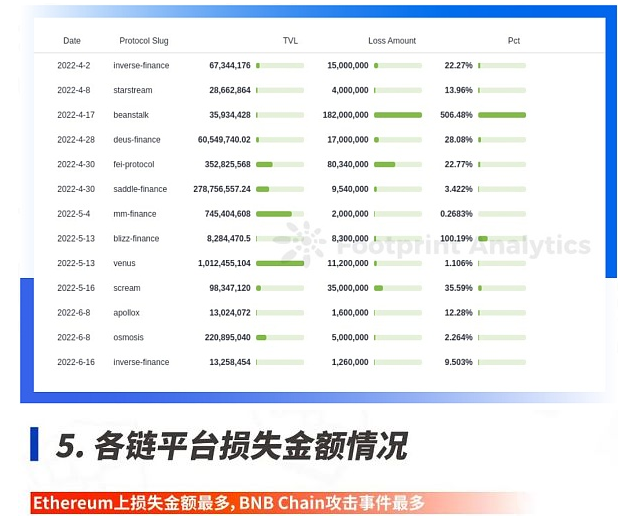Select TVL value 35,934,428
This screenshot has height=516, width=626.
230,115
